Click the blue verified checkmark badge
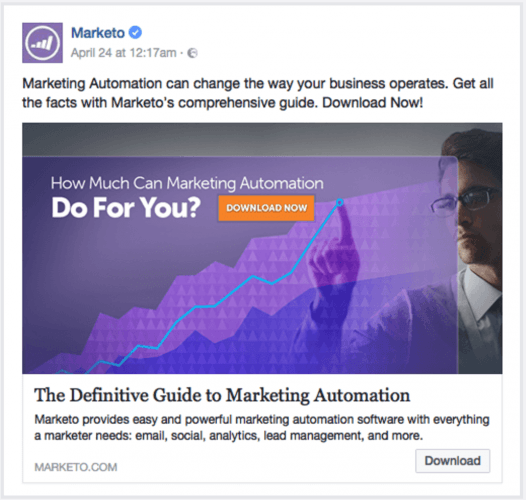 pos(135,33)
